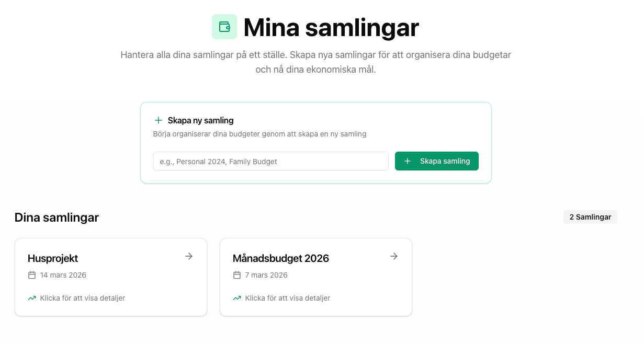Select the Månadsbudget 2026 collection title
The width and height of the screenshot is (644, 344).
tap(281, 258)
